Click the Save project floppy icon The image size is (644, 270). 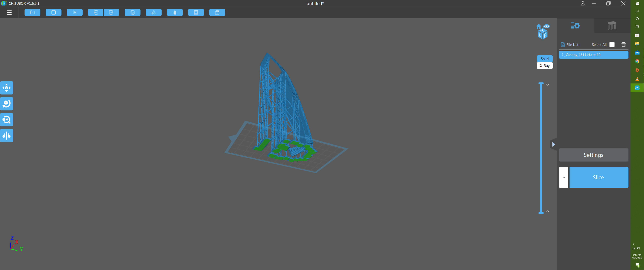click(x=54, y=13)
